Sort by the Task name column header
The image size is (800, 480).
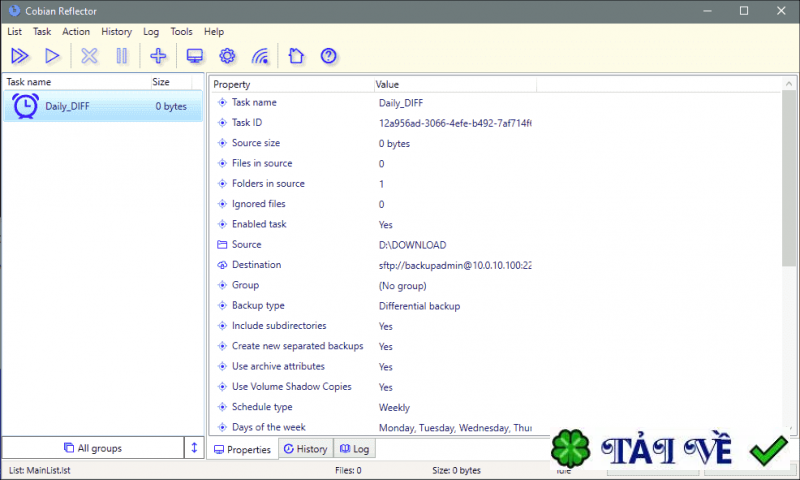77,82
